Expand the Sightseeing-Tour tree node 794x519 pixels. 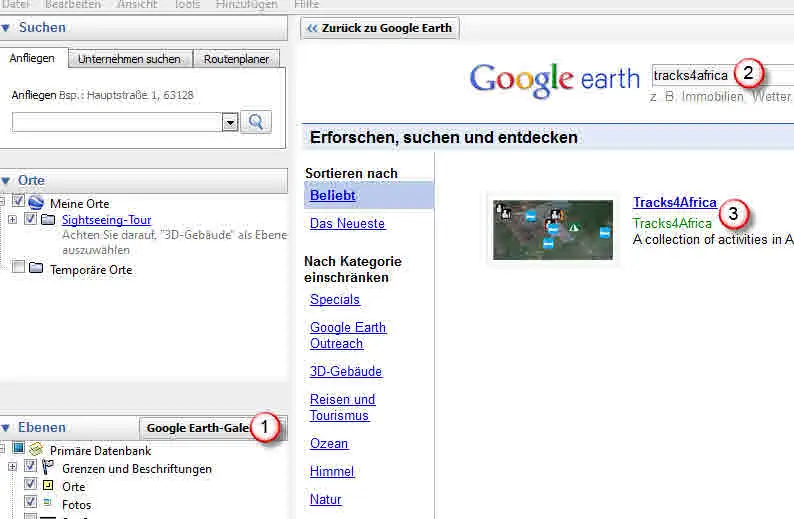[13, 219]
